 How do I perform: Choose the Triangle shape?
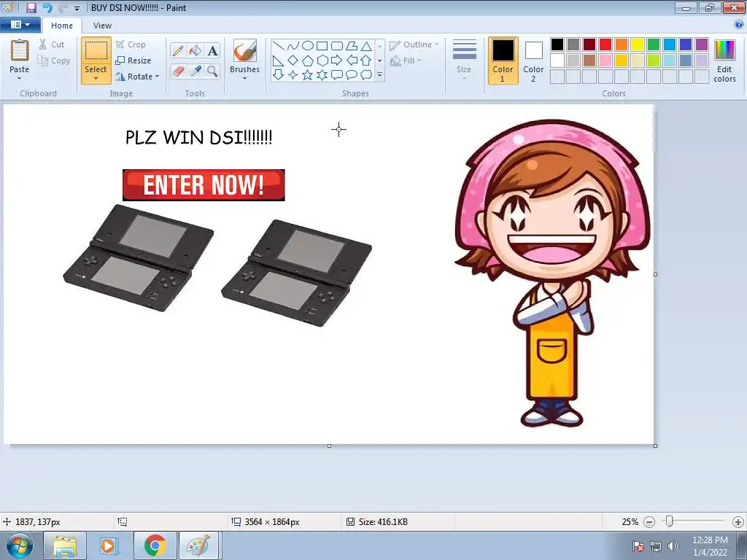pyautogui.click(x=366, y=46)
